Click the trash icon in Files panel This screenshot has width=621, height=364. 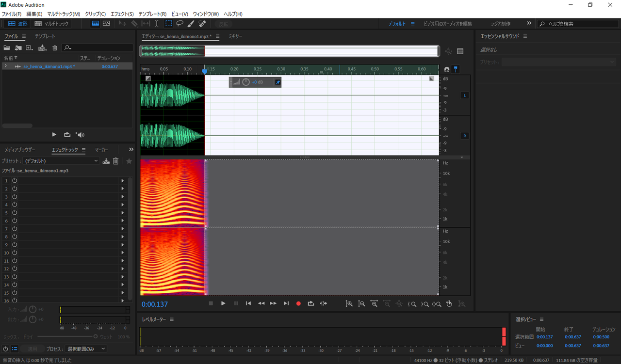[x=55, y=47]
